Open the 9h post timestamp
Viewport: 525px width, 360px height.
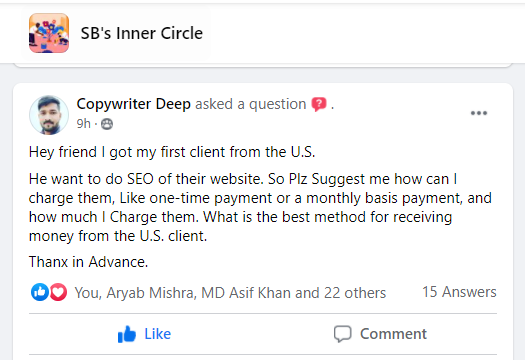83,124
